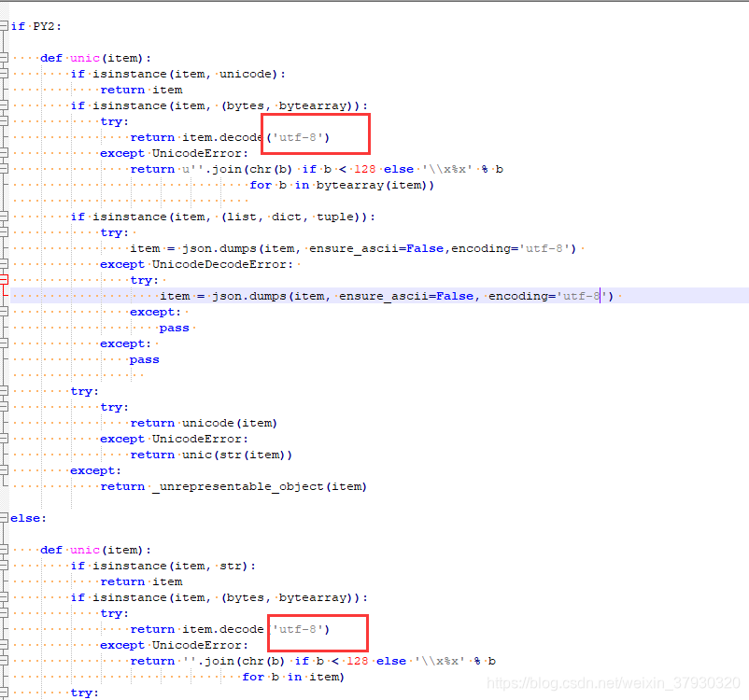This screenshot has height=700, width=749.
Task: Click 'False' in the highlighted line
Action: [454, 296]
